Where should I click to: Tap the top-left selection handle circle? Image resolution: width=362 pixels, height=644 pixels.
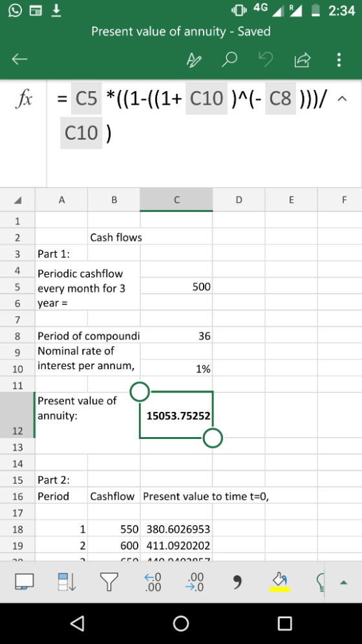[x=140, y=391]
